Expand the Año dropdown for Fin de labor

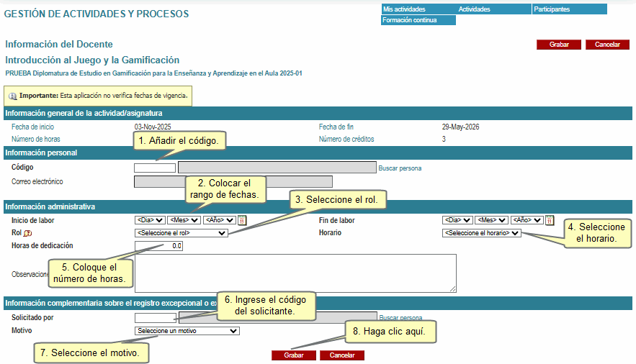pyautogui.click(x=526, y=220)
